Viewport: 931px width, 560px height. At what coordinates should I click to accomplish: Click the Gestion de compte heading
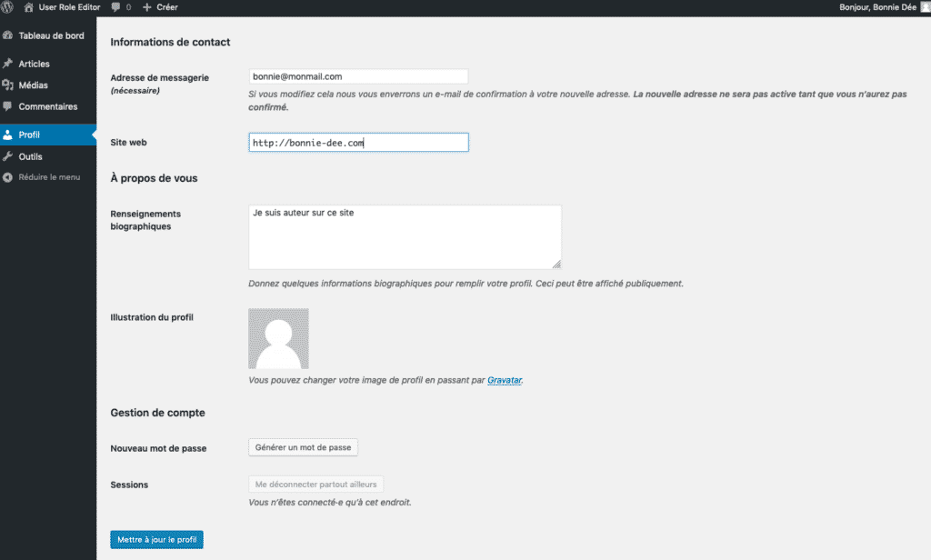coord(158,413)
